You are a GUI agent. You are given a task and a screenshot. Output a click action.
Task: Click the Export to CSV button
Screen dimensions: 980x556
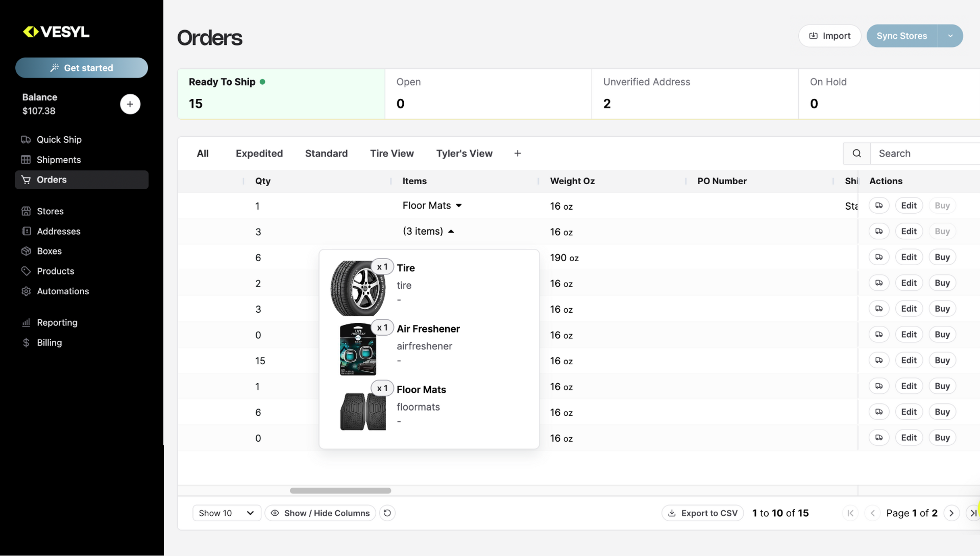click(x=703, y=513)
